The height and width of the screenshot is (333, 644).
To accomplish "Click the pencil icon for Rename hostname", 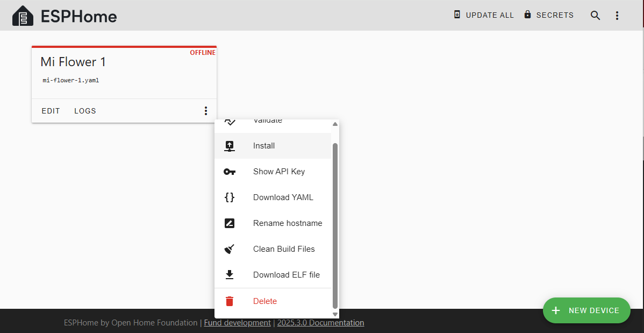I will point(230,223).
